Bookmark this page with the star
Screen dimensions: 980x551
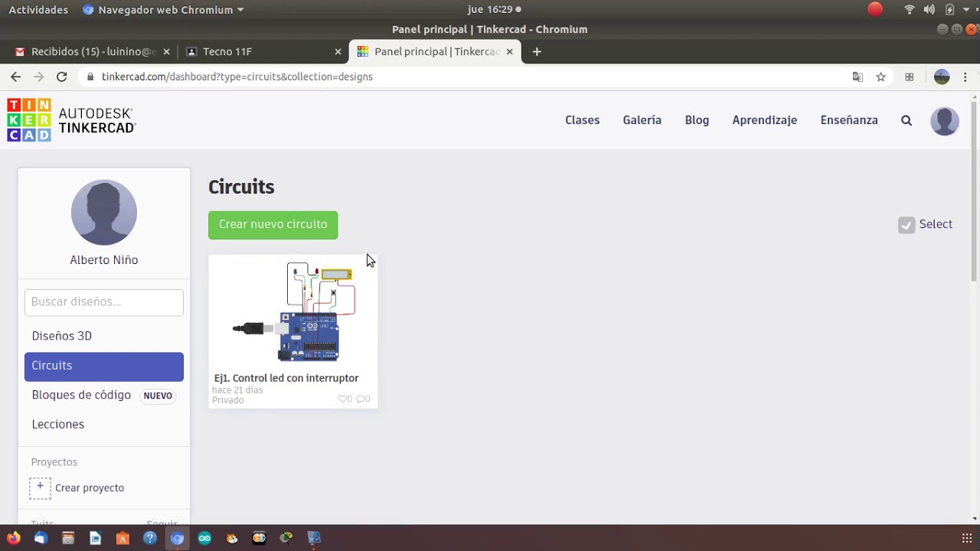coord(881,77)
